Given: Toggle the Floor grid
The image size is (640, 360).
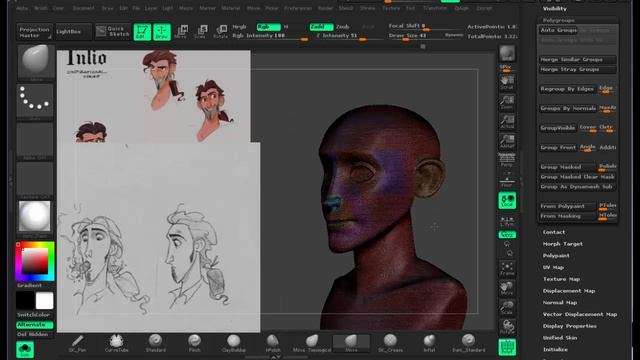Looking at the screenshot, I should click(507, 180).
